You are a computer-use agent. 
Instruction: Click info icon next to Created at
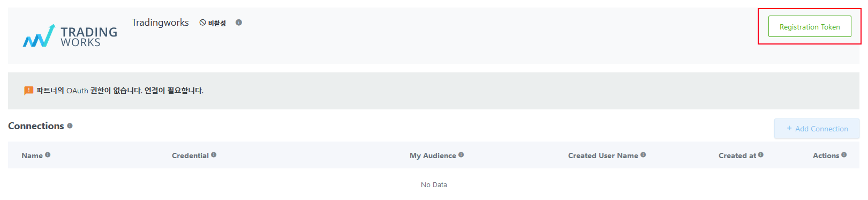761,155
